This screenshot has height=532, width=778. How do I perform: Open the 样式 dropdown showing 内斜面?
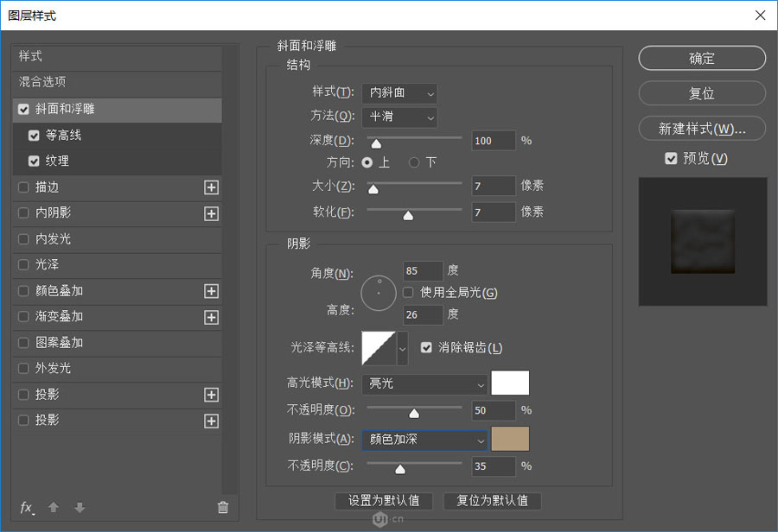[x=399, y=93]
